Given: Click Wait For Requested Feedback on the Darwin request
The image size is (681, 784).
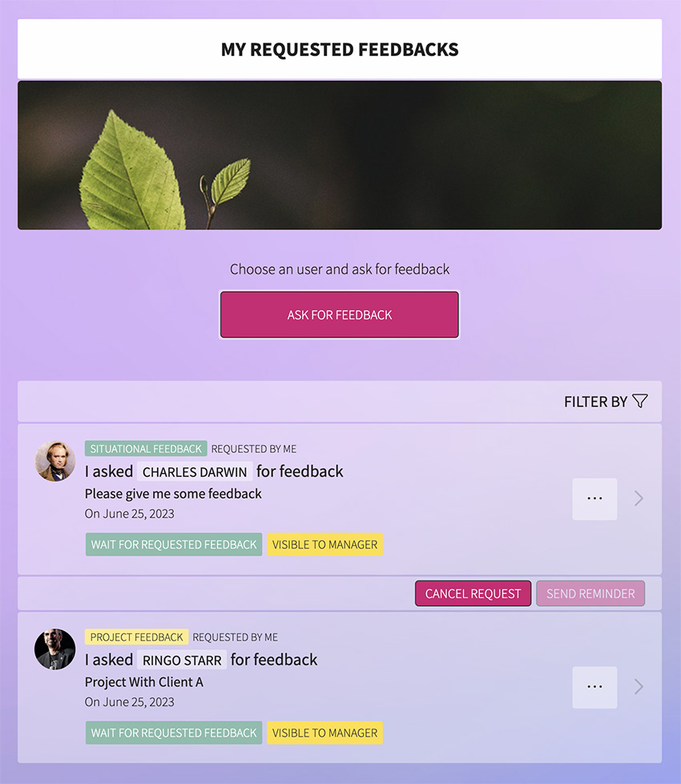Looking at the screenshot, I should (174, 544).
